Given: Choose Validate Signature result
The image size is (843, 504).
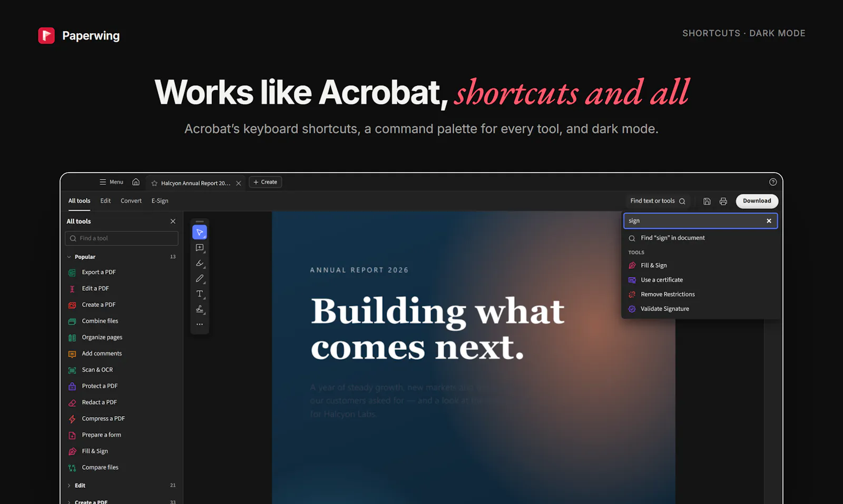Looking at the screenshot, I should [701, 309].
